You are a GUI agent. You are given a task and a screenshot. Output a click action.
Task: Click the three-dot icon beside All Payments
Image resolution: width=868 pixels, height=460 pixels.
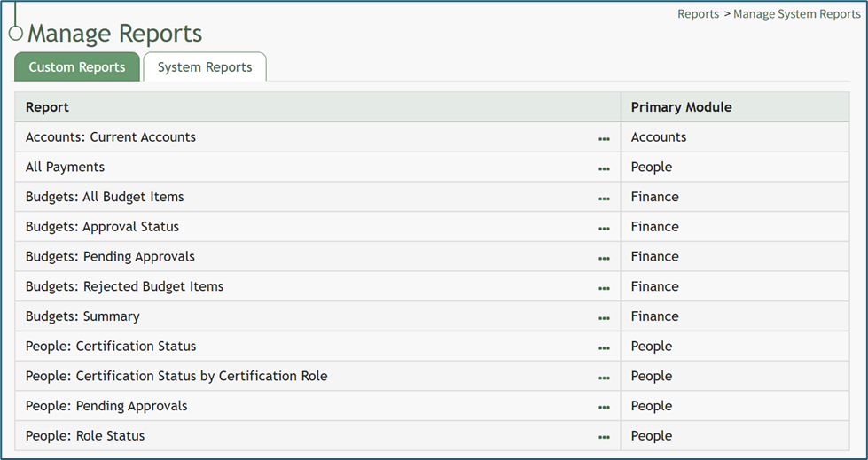pos(604,168)
